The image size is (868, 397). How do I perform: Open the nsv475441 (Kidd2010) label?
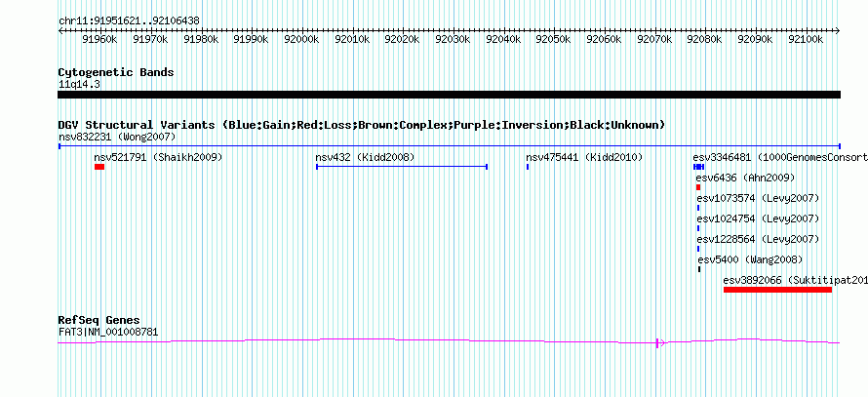pyautogui.click(x=584, y=157)
